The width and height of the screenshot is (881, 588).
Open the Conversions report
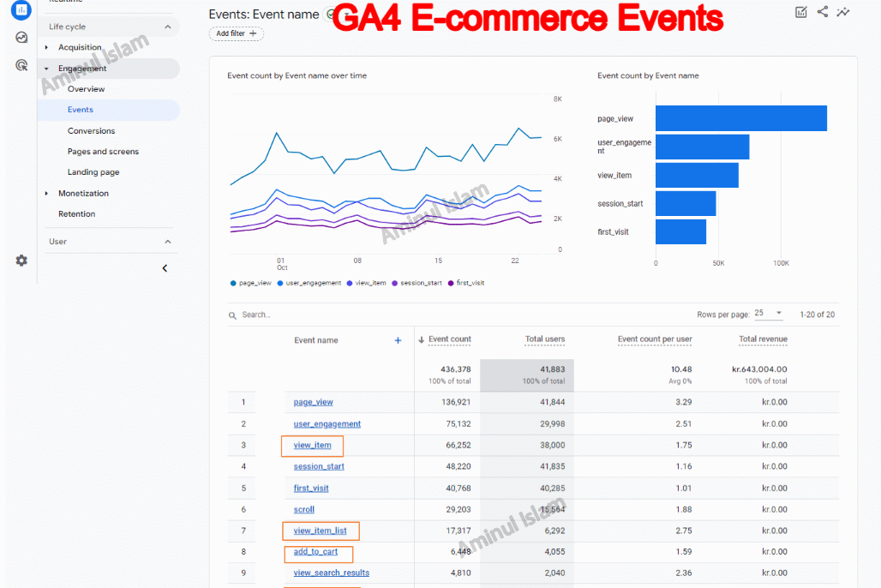pos(91,130)
